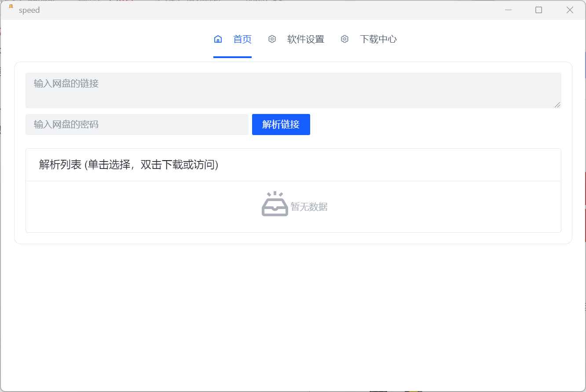Click the speed title bar text
Screen dimensions: 586x392
pyautogui.click(x=29, y=10)
